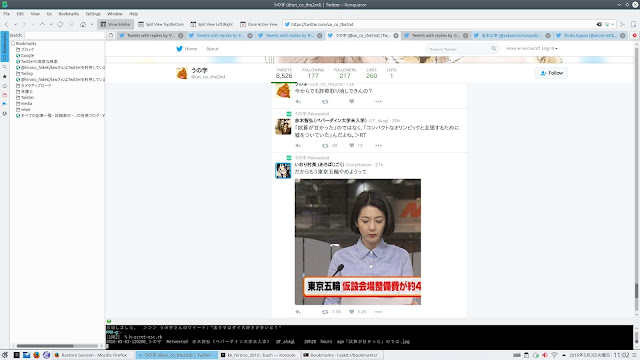Open the Likes count 260
The width and height of the screenshot is (640, 360).
click(371, 73)
